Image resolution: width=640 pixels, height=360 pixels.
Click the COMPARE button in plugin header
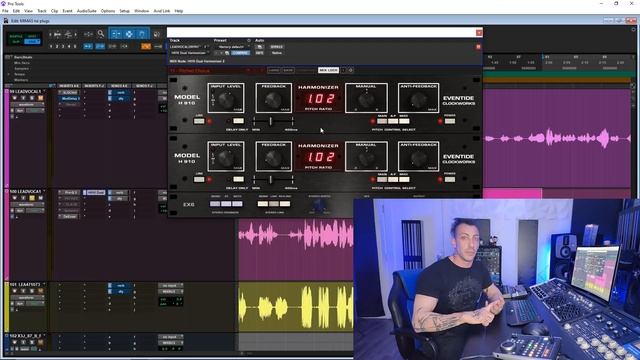[241, 53]
